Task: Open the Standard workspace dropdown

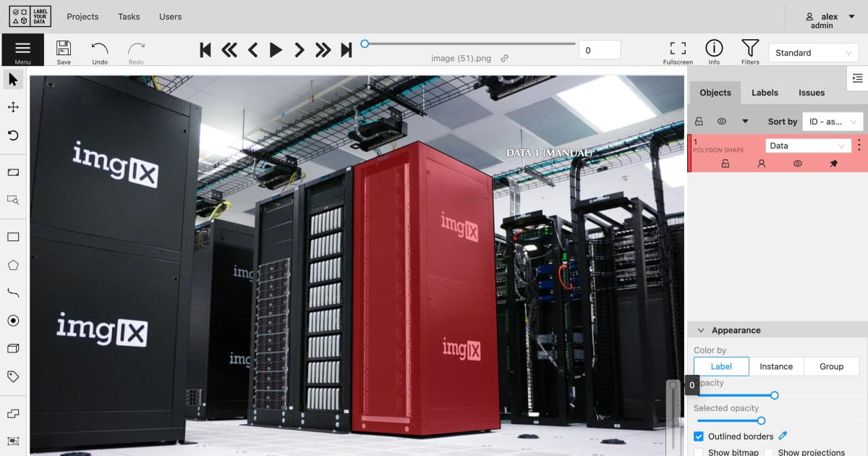Action: [813, 53]
